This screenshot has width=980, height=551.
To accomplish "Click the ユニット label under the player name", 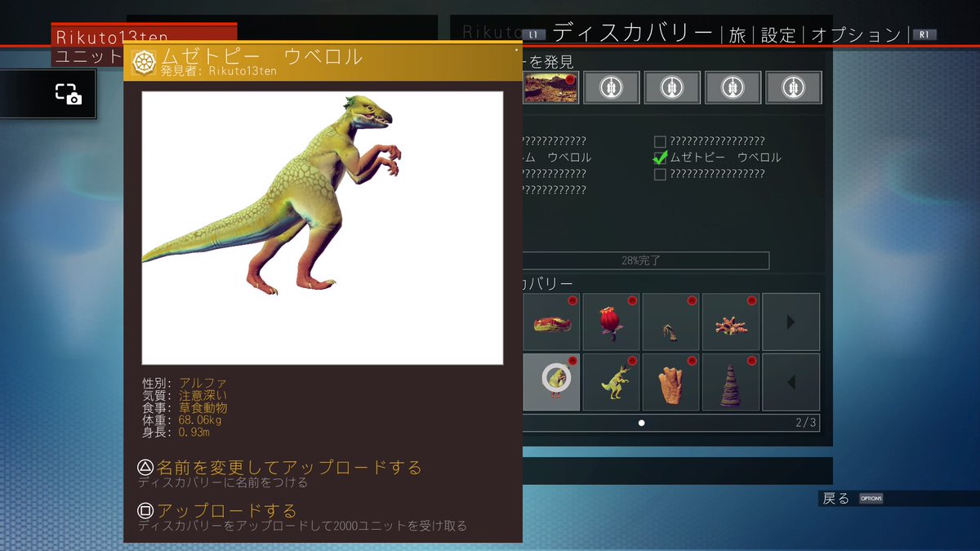I will (x=87, y=57).
